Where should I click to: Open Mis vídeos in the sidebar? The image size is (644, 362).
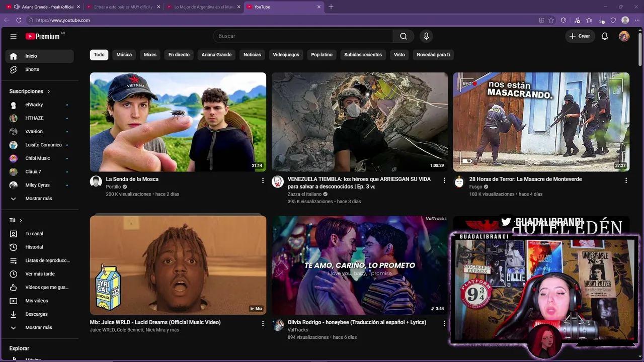click(40, 301)
